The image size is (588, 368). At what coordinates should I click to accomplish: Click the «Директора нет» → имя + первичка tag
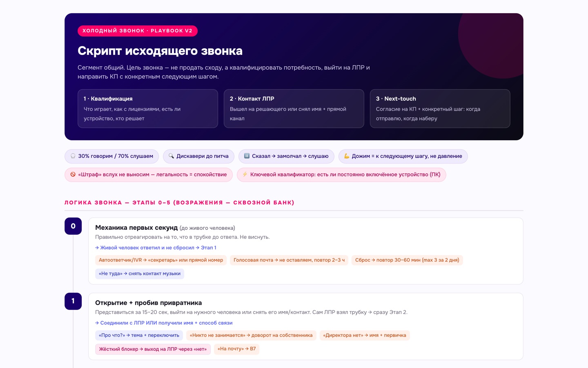tap(365, 335)
